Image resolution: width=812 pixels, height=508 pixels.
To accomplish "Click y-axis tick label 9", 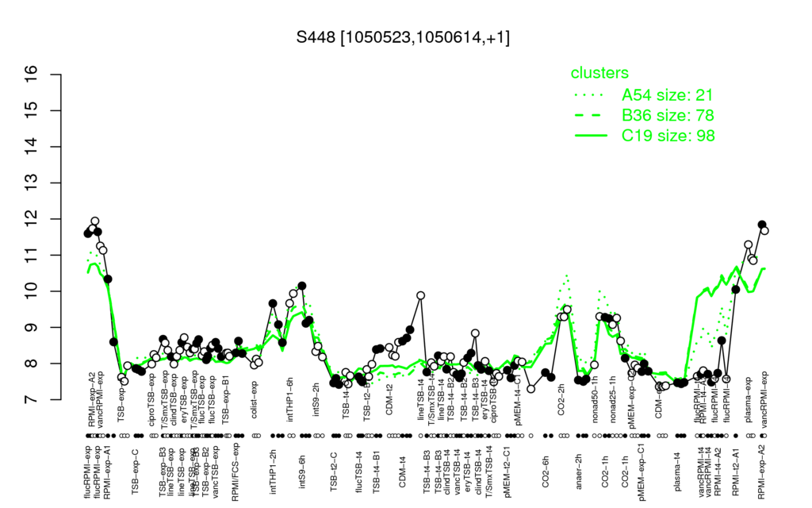I will coord(32,328).
